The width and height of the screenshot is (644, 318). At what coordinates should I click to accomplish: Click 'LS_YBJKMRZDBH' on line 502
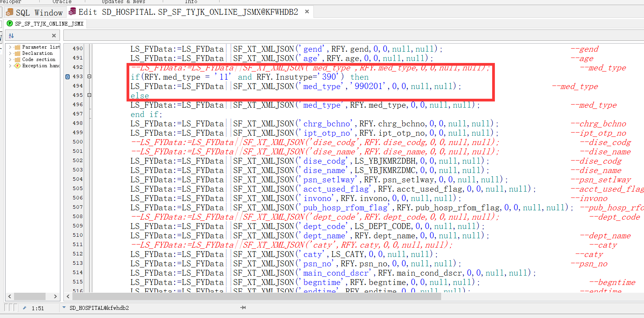[x=385, y=161]
